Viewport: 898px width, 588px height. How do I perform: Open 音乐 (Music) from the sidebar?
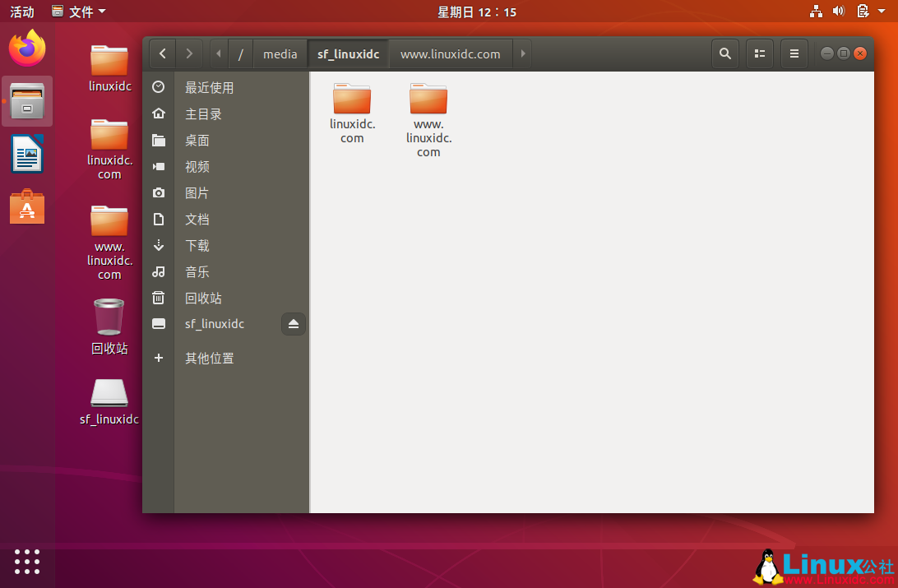pyautogui.click(x=197, y=271)
